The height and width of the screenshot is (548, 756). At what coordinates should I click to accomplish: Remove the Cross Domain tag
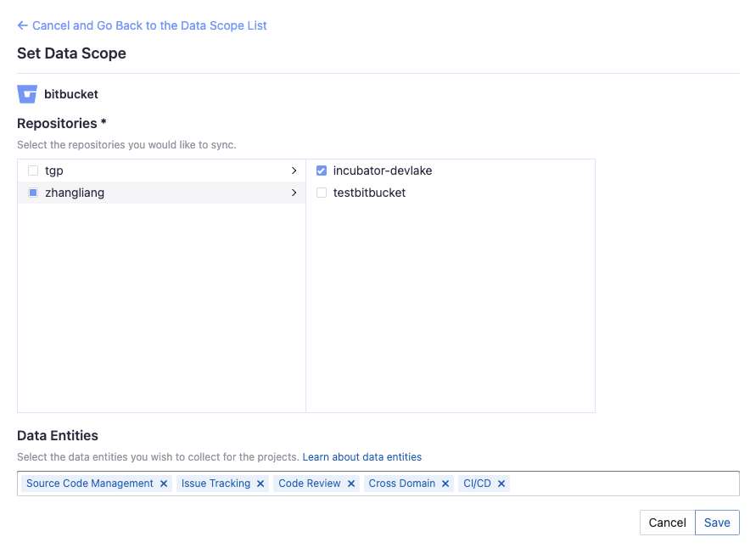445,484
